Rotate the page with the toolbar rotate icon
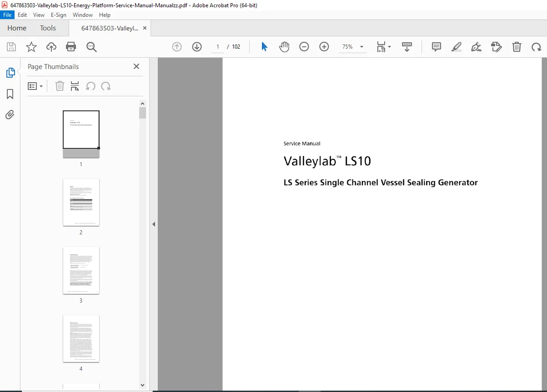The height and width of the screenshot is (392, 547). pyautogui.click(x=537, y=47)
